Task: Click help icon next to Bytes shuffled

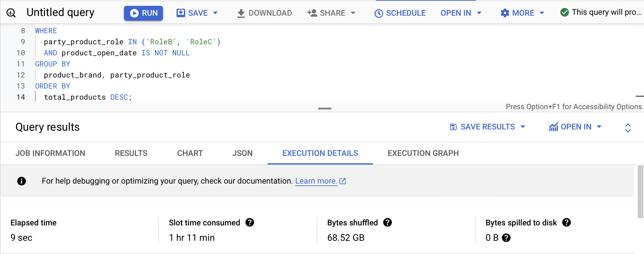Action: tap(388, 222)
